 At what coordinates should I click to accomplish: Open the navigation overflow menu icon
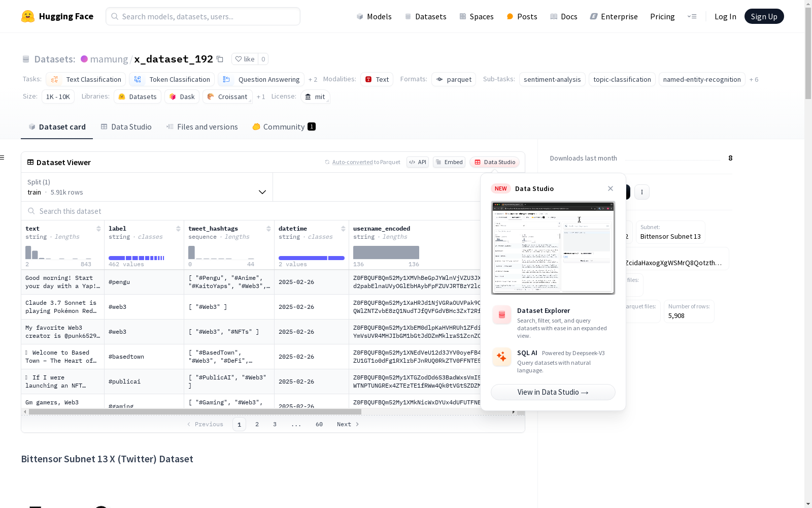[x=692, y=16]
